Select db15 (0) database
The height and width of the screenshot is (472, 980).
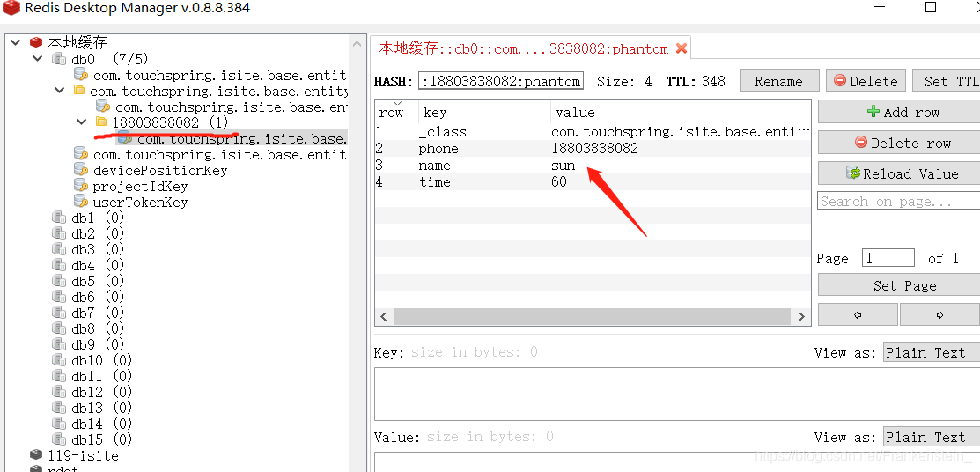(x=102, y=440)
